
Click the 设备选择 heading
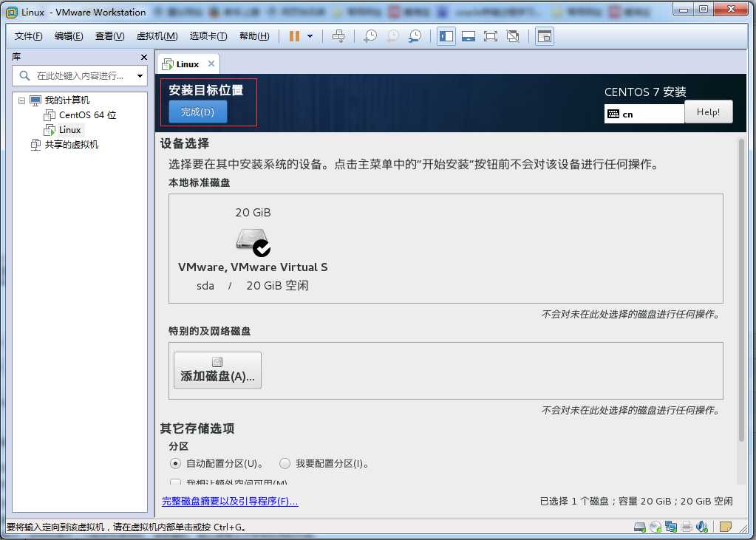pos(185,143)
